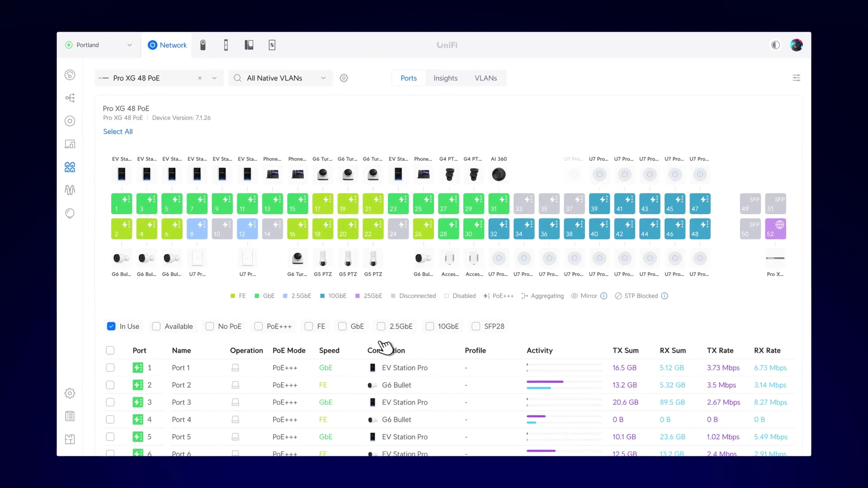
Task: Sort by the RX Rate column header
Action: click(767, 351)
